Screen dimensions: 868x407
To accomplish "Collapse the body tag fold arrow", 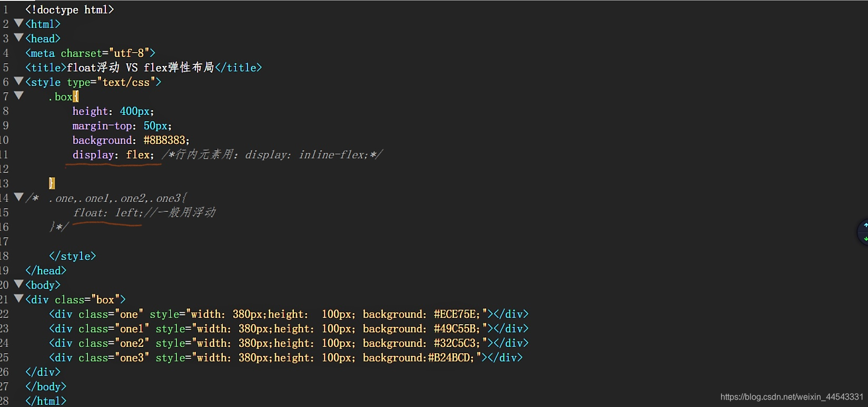I will (19, 284).
